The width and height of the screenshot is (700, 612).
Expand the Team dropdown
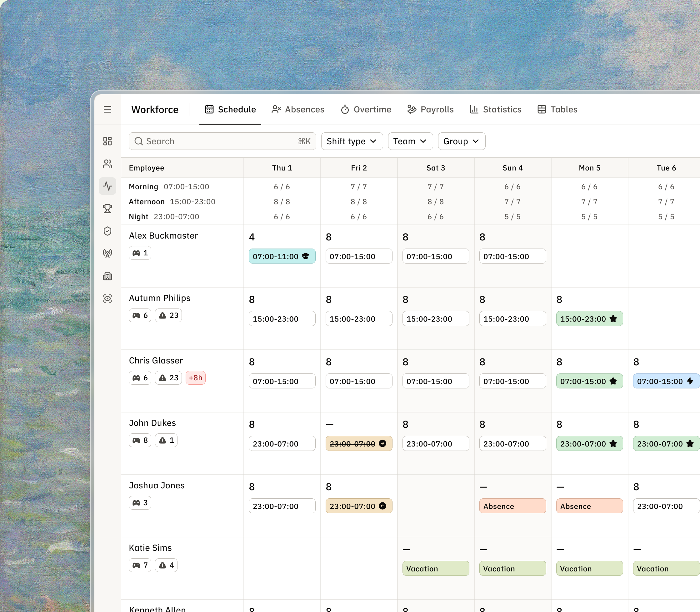410,141
